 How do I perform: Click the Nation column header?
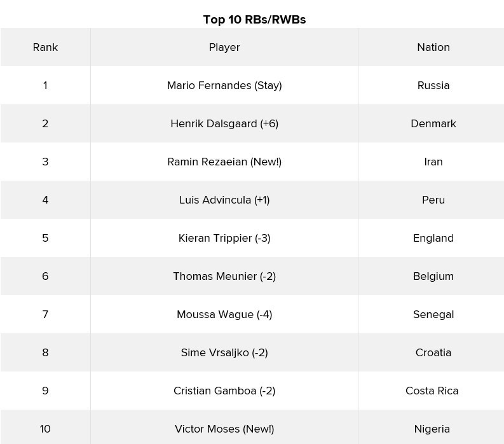coord(433,47)
